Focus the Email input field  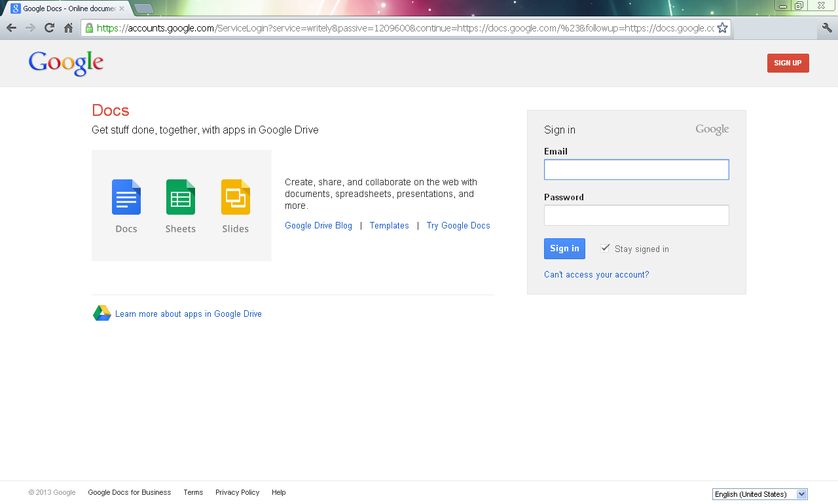(x=636, y=170)
